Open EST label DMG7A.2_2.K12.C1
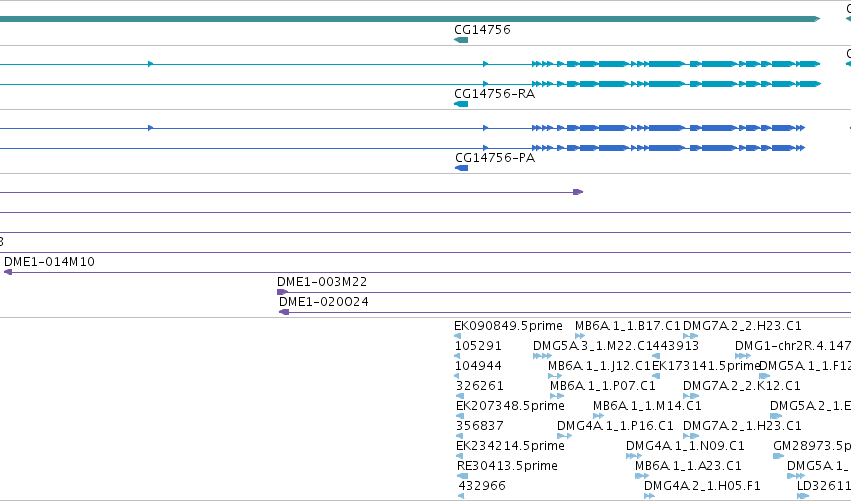This screenshot has width=851, height=501. click(x=741, y=386)
